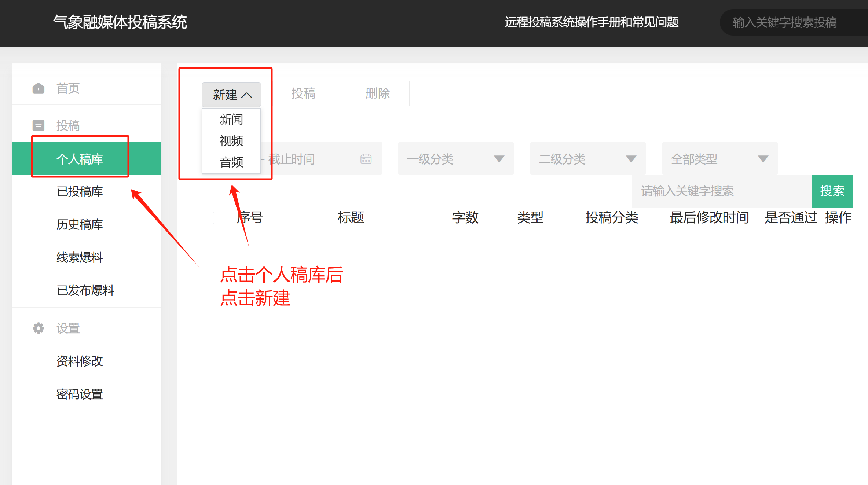This screenshot has width=868, height=485.
Task: Click the settings gear icon
Action: click(39, 328)
